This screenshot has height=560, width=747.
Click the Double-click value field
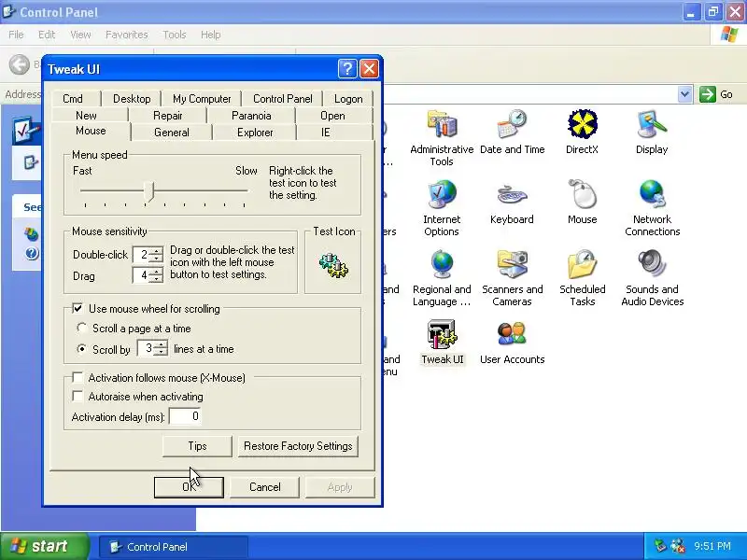141,255
